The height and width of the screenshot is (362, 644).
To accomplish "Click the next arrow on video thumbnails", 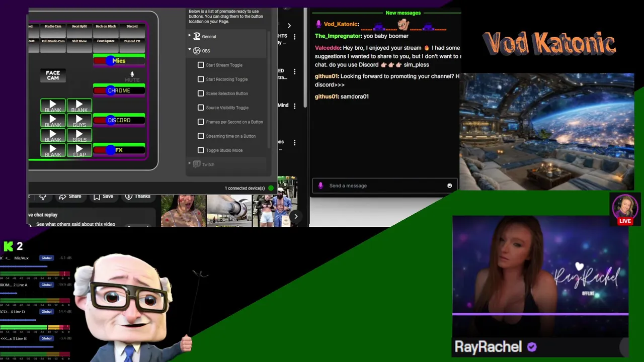I will (x=296, y=217).
